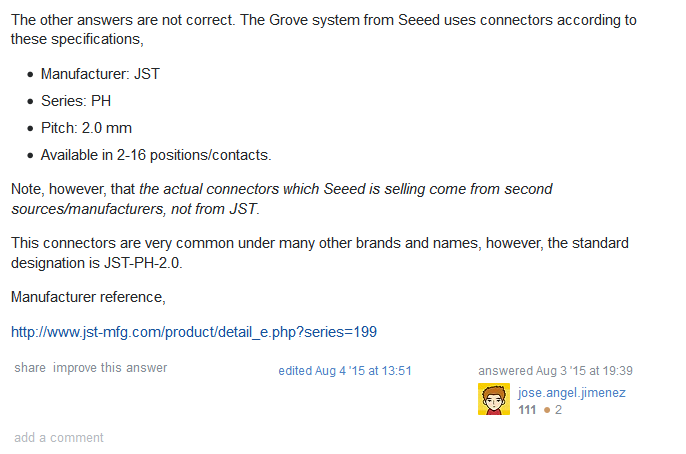This screenshot has width=686, height=454.
Task: Click "add a comment" below the answer
Action: coord(59,437)
